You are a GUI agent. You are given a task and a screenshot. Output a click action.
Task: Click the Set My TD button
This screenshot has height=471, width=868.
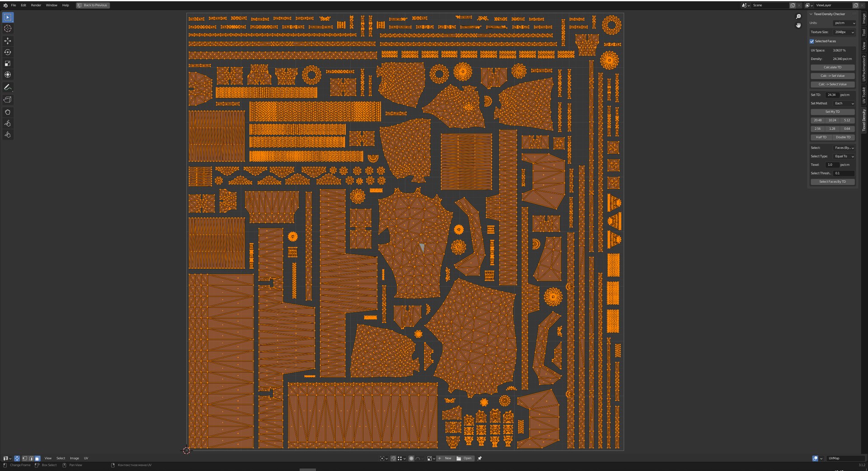(832, 112)
